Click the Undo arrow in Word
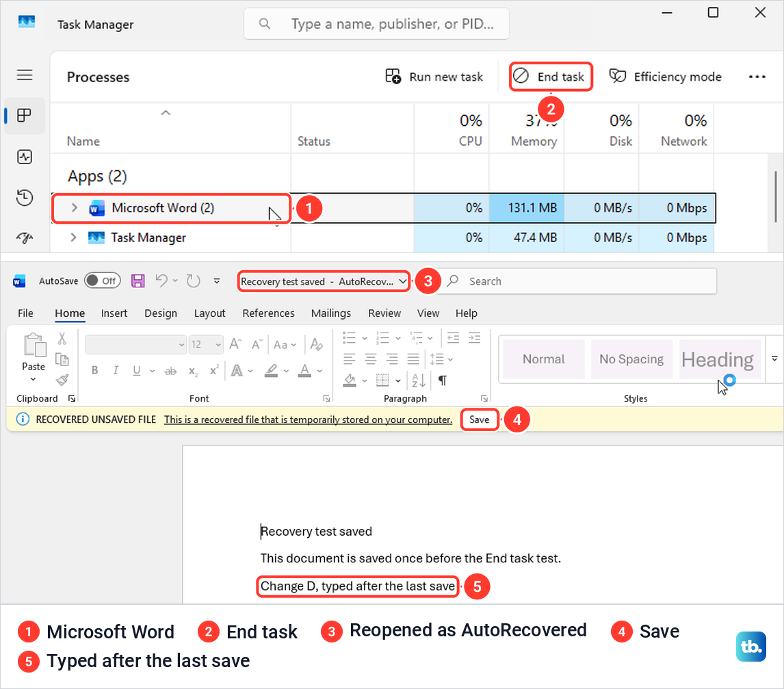The width and height of the screenshot is (784, 689). (x=161, y=281)
